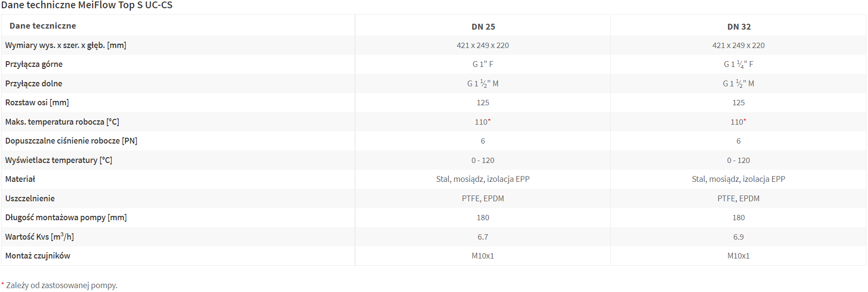Click the DN 32 column header
Screen dimensions: 868x292
pos(739,27)
